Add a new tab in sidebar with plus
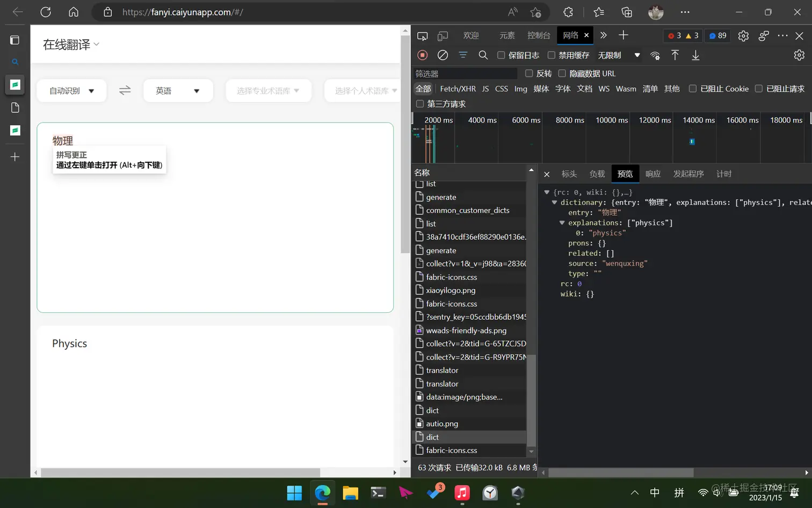812x508 pixels. [x=15, y=157]
